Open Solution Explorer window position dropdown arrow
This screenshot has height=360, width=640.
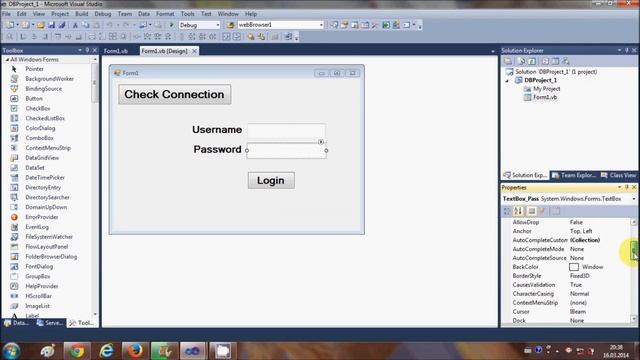pos(619,50)
